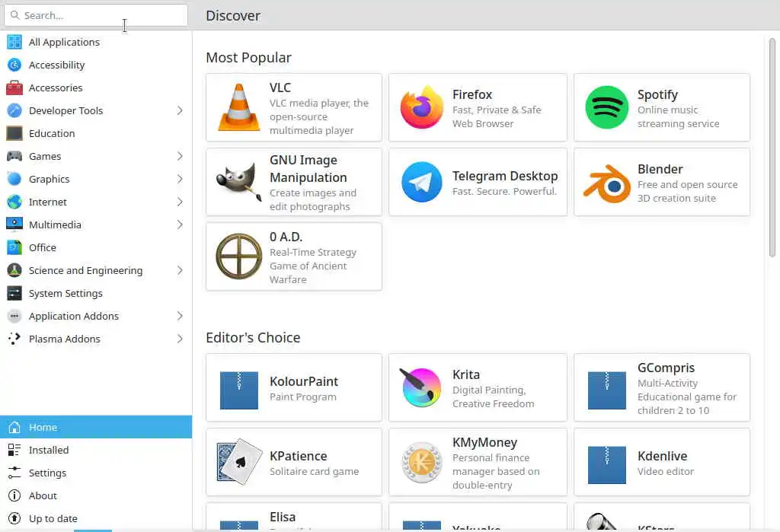Image resolution: width=780 pixels, height=532 pixels.
Task: Click the Education blackboard icon
Action: (x=14, y=133)
